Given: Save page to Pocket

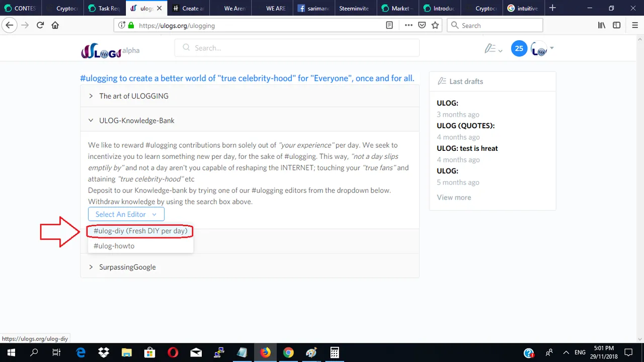Looking at the screenshot, I should tap(422, 25).
